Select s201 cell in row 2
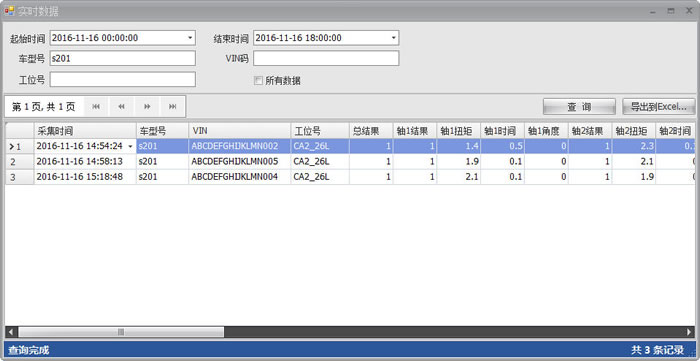 pos(162,162)
